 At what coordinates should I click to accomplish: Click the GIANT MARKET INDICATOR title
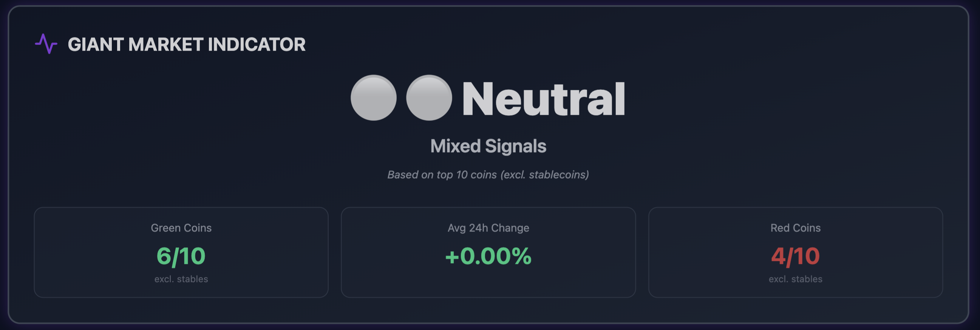187,45
